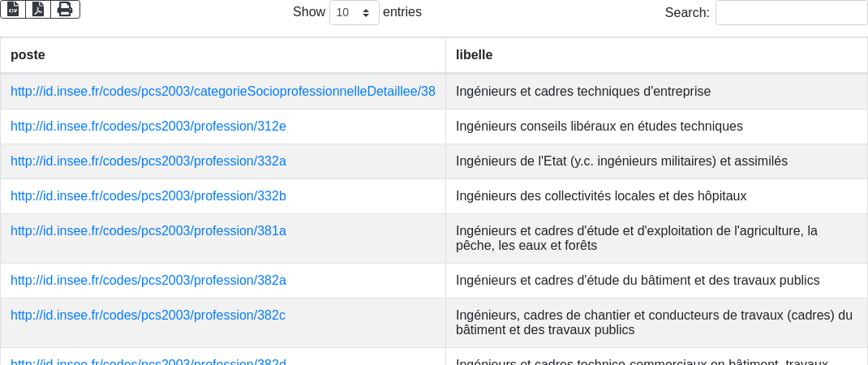
Task: Open the categorieSocioprofessionnelleDetaillee/38 link
Action: click(223, 92)
